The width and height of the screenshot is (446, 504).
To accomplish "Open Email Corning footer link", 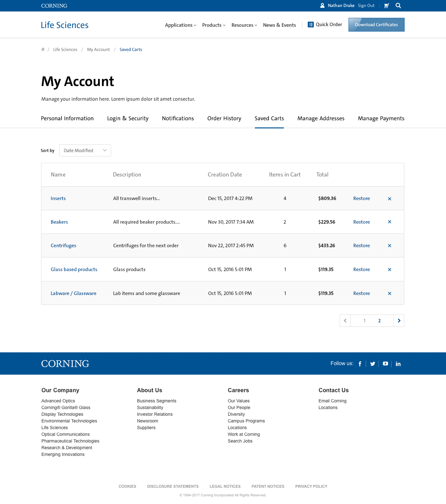I will point(332,401).
